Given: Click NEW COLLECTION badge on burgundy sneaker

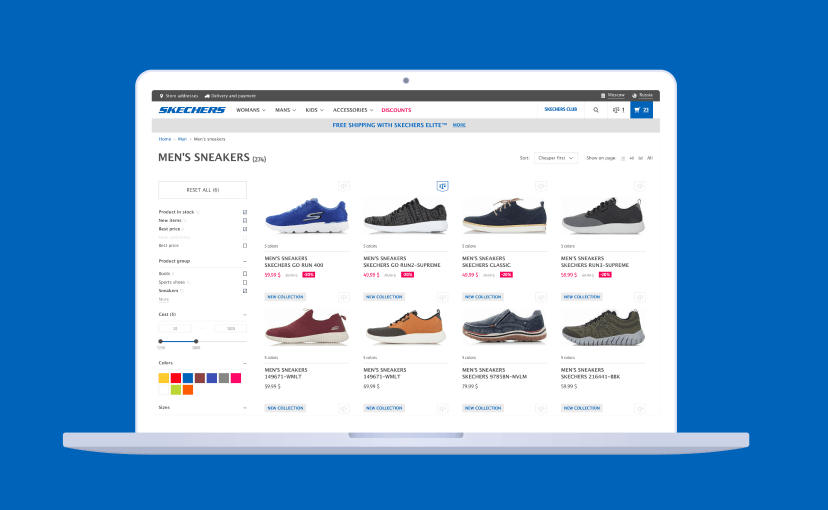Looking at the screenshot, I should click(x=285, y=297).
